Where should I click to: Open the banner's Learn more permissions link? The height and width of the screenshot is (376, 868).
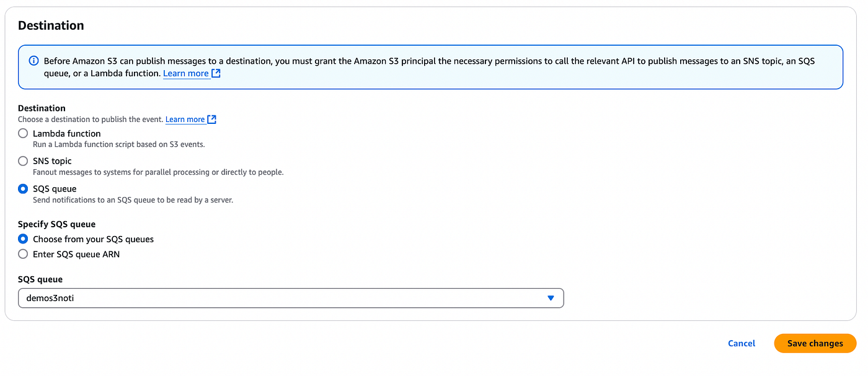(186, 73)
